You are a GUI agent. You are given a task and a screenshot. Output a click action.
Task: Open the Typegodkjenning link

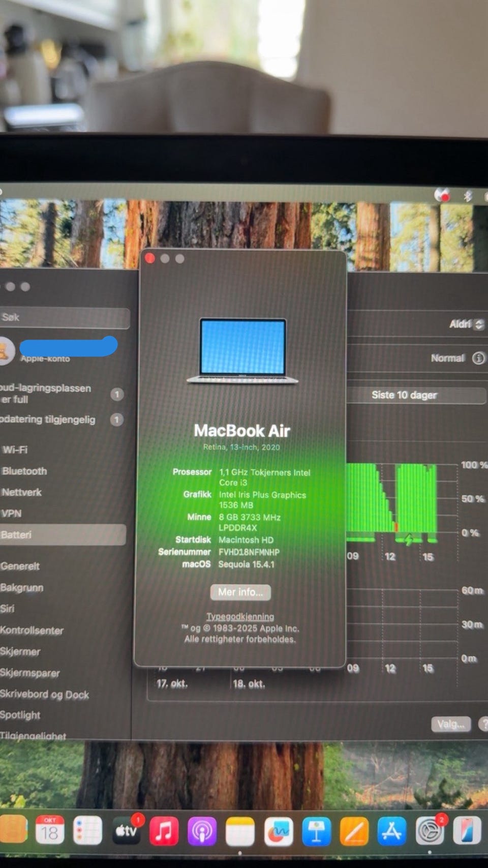click(240, 616)
